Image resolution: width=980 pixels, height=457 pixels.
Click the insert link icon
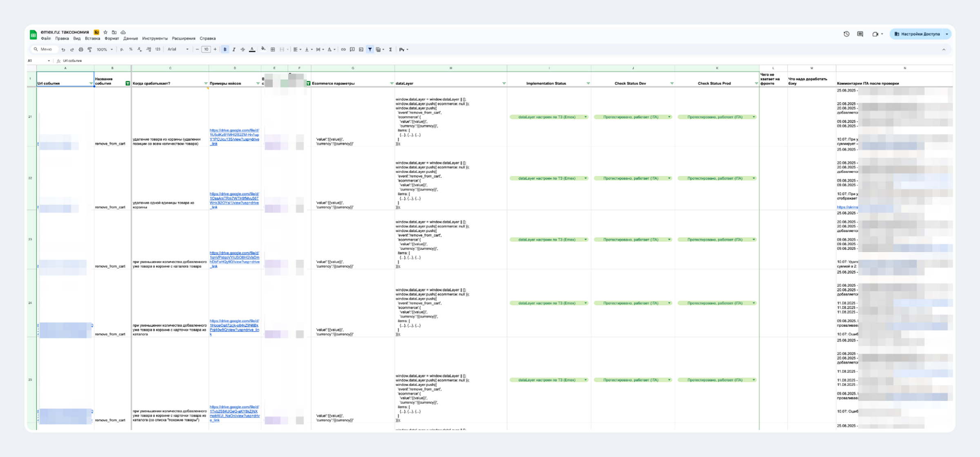(343, 49)
